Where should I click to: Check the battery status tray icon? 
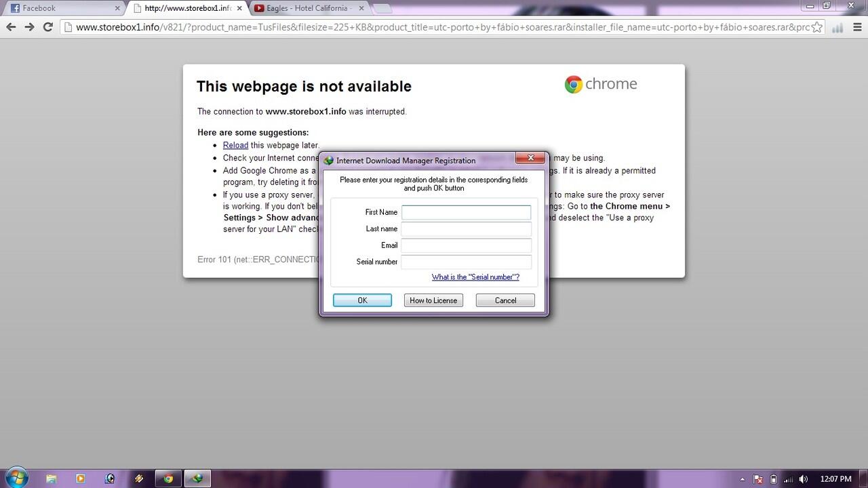(x=774, y=479)
